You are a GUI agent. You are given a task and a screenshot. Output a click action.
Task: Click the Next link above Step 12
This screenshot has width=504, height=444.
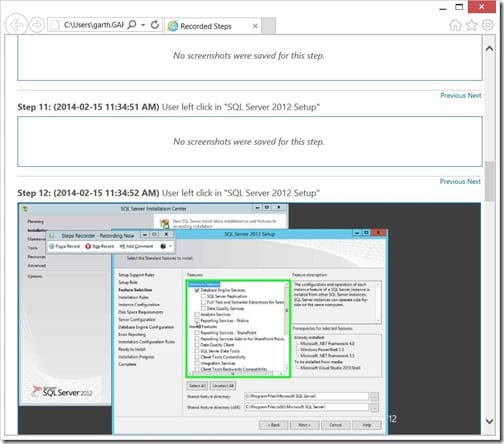(474, 182)
